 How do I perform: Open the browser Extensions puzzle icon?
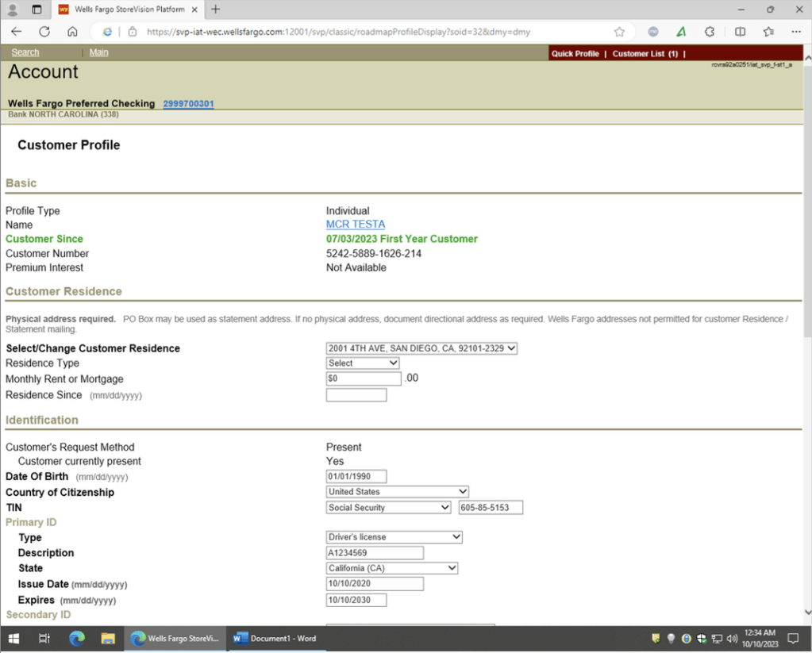click(710, 32)
